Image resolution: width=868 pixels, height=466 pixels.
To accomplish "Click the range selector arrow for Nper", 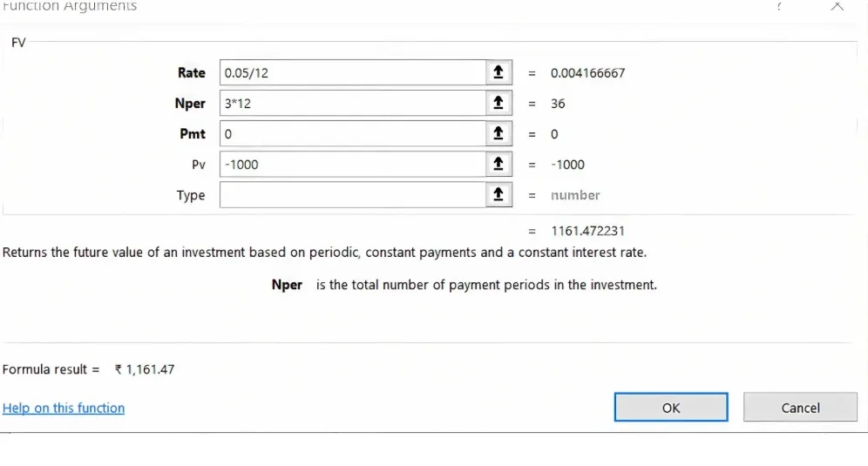I will [x=498, y=104].
